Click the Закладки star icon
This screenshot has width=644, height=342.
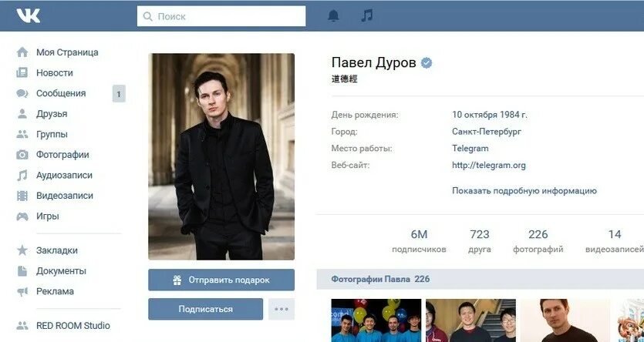click(22, 250)
